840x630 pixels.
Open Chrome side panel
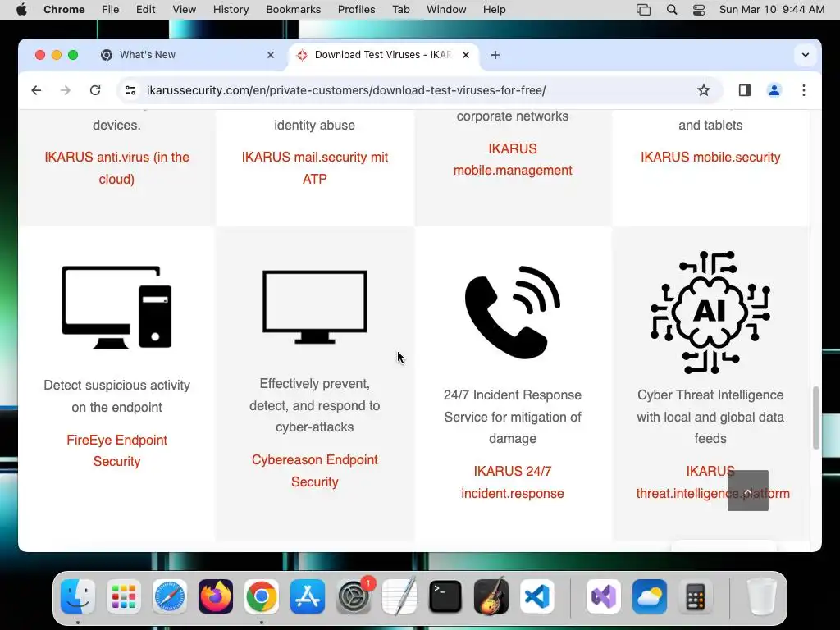pos(745,90)
